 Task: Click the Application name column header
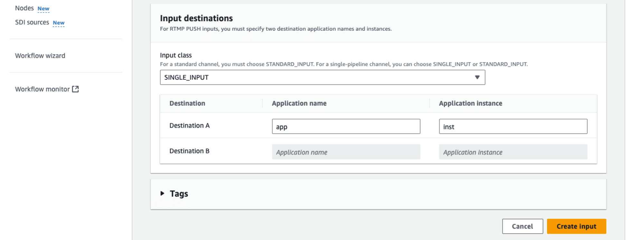(299, 103)
